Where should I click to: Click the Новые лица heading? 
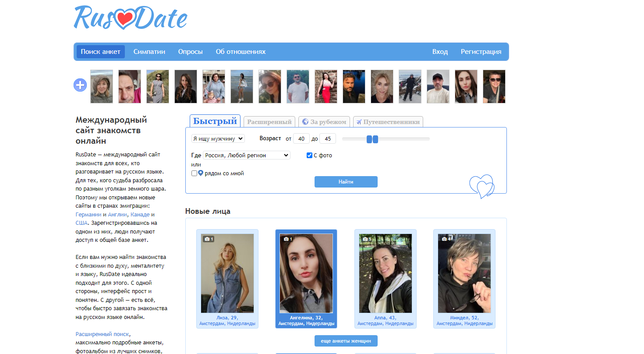click(208, 211)
